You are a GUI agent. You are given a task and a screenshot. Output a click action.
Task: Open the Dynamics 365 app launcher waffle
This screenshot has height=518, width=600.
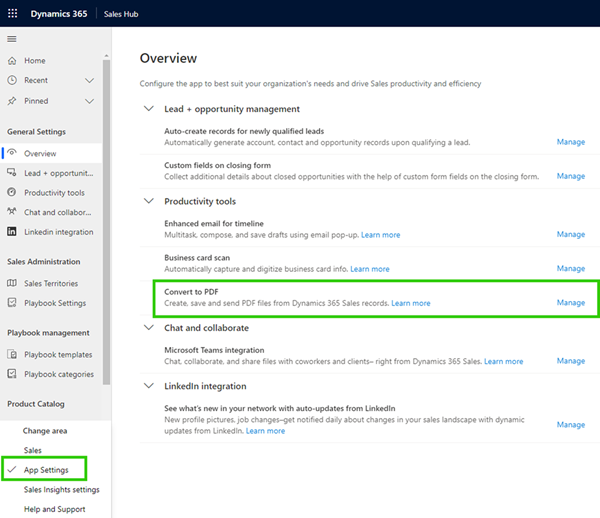(x=13, y=12)
